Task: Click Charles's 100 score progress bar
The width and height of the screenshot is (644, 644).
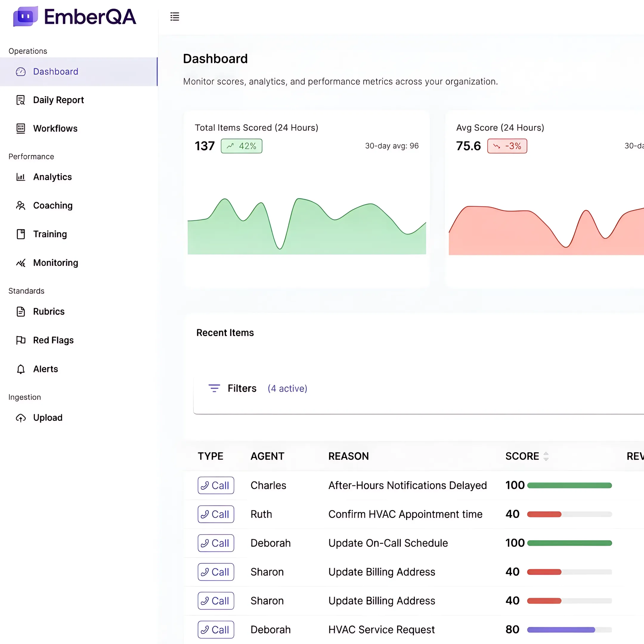Action: pyautogui.click(x=569, y=485)
